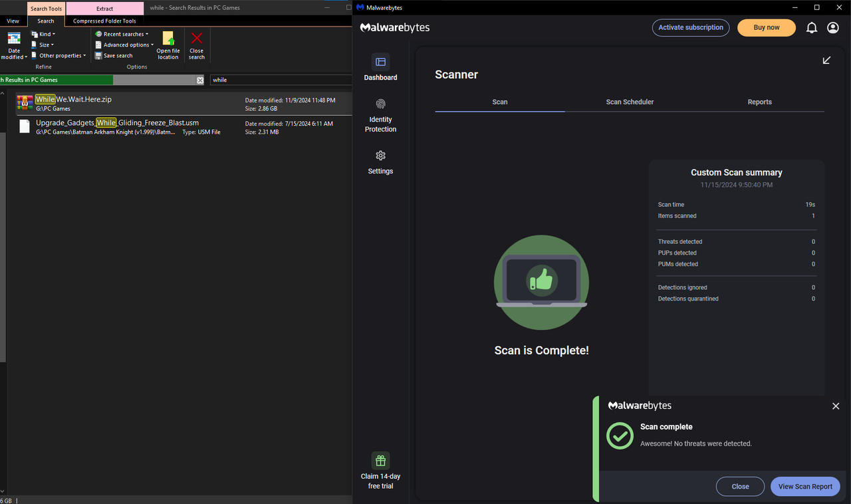Click the Search Tools contextual tab
The width and height of the screenshot is (851, 504).
click(x=46, y=9)
